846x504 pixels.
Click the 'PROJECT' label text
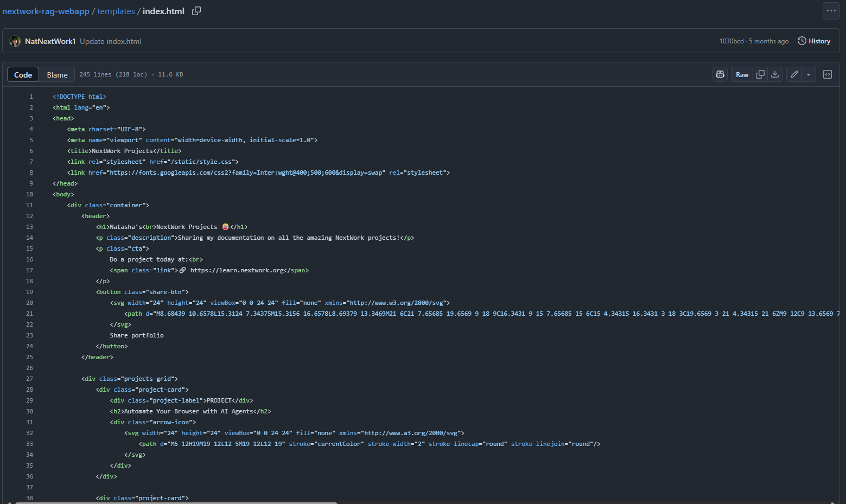pos(219,400)
